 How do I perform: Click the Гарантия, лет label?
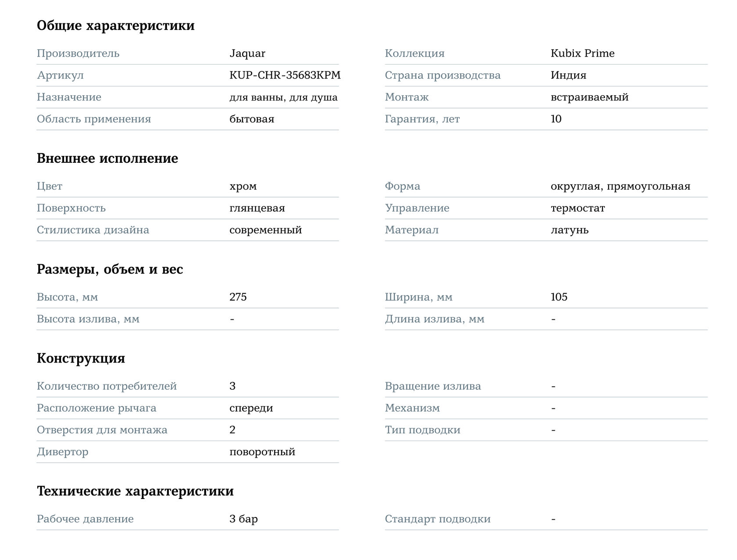coord(422,119)
